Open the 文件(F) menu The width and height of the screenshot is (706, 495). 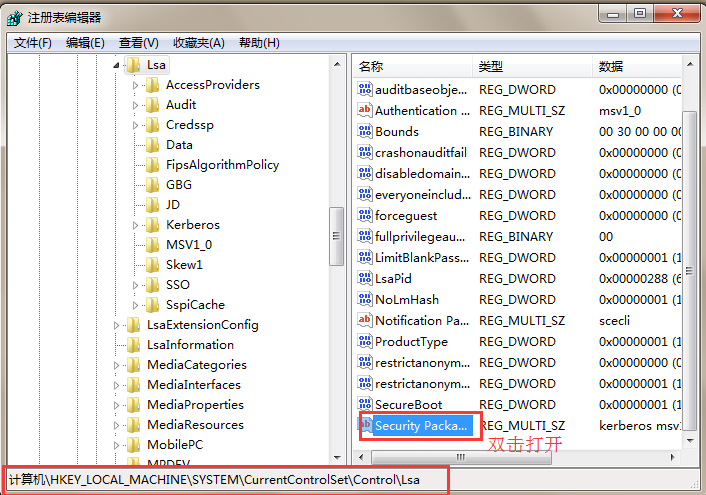tap(32, 43)
